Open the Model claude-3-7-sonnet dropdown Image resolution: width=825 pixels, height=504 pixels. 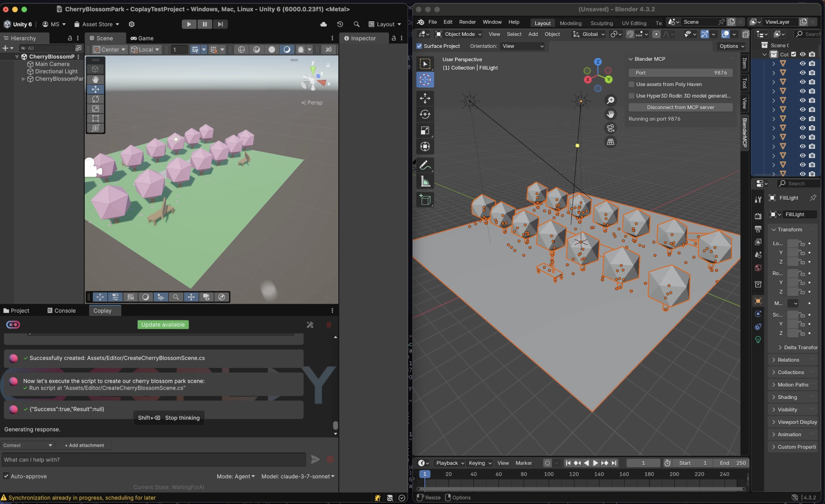pos(298,476)
